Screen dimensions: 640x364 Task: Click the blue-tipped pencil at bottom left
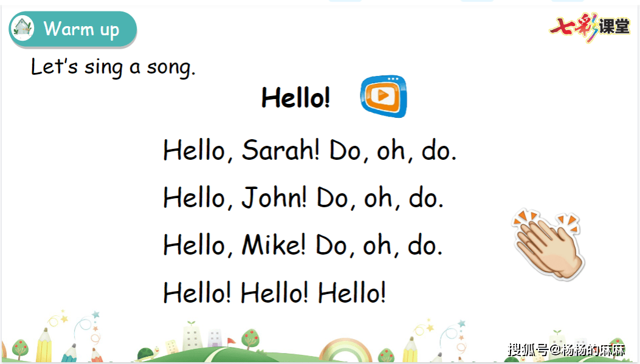(69, 353)
